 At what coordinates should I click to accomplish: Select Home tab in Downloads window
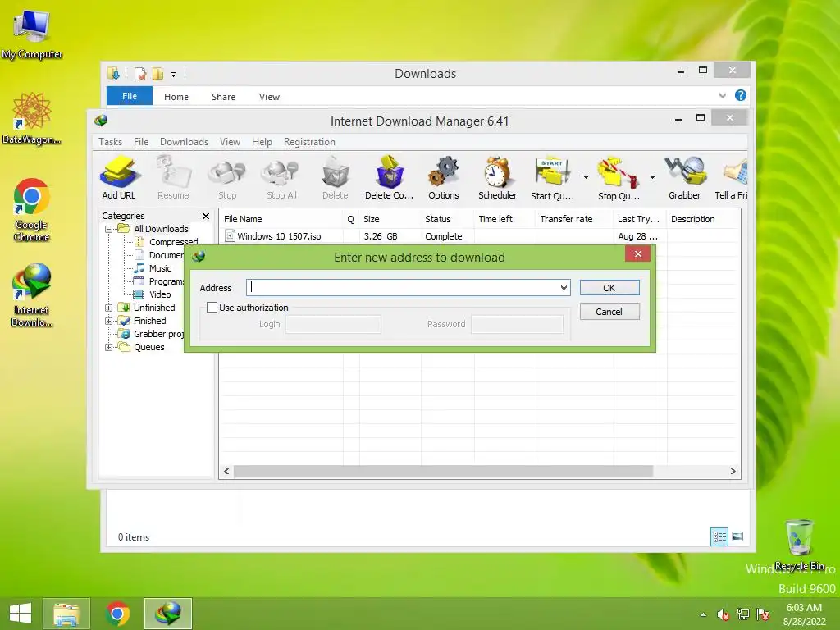click(176, 97)
